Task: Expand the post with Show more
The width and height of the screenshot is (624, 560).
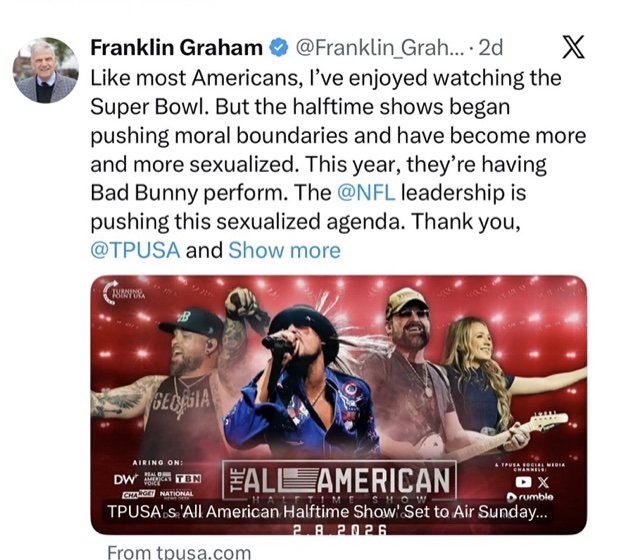Action: [284, 250]
